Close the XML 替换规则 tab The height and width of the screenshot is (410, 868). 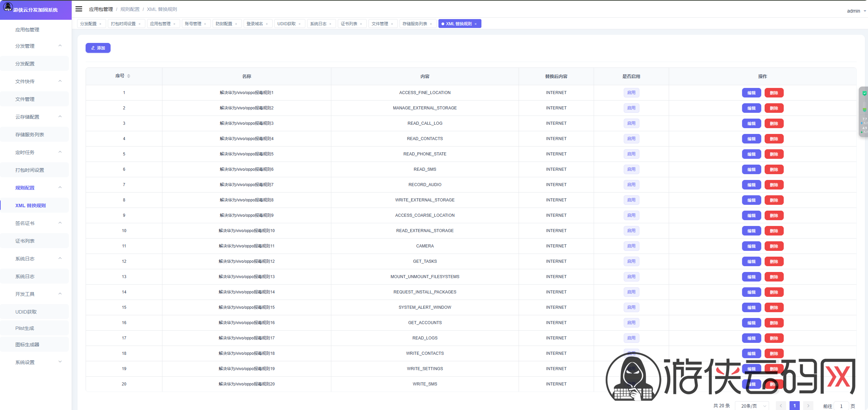(x=476, y=24)
